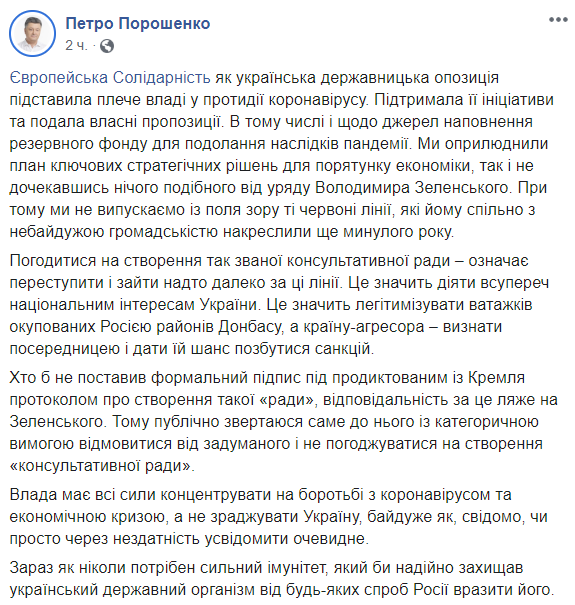Click the paragraph starting "Зараз як ніколи"

[282, 579]
